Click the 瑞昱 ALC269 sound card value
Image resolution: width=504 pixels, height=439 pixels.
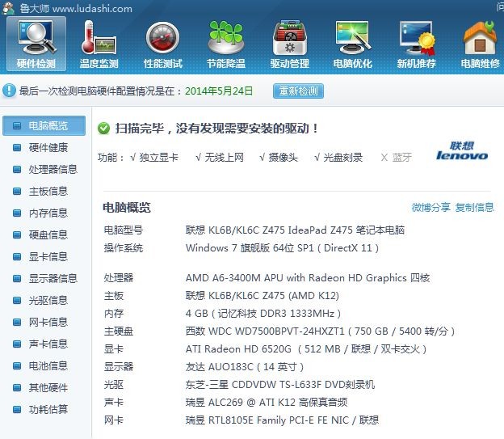point(267,403)
